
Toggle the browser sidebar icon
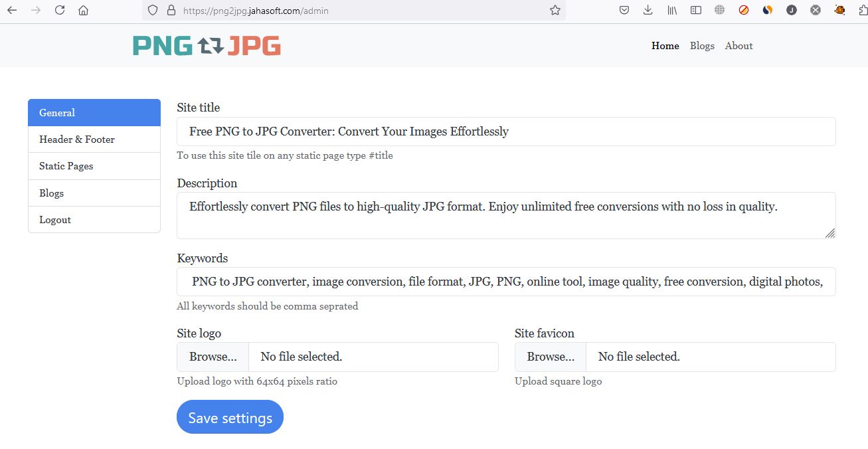point(696,10)
